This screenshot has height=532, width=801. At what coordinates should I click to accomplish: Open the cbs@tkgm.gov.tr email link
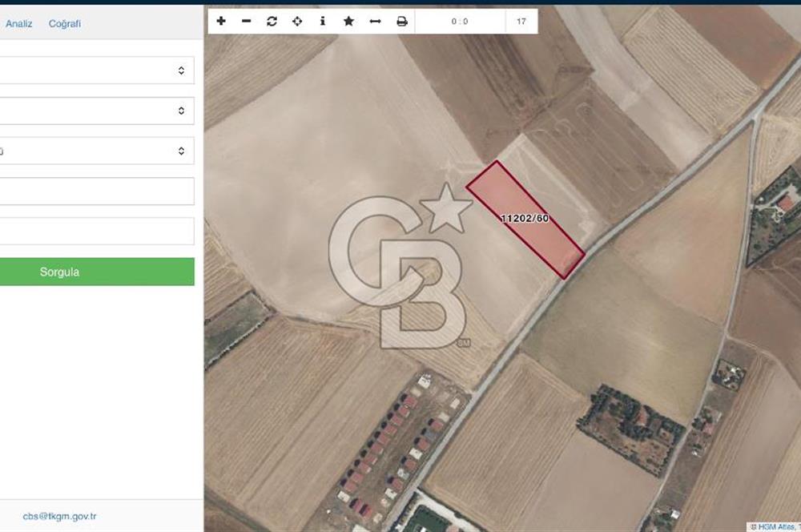click(59, 517)
